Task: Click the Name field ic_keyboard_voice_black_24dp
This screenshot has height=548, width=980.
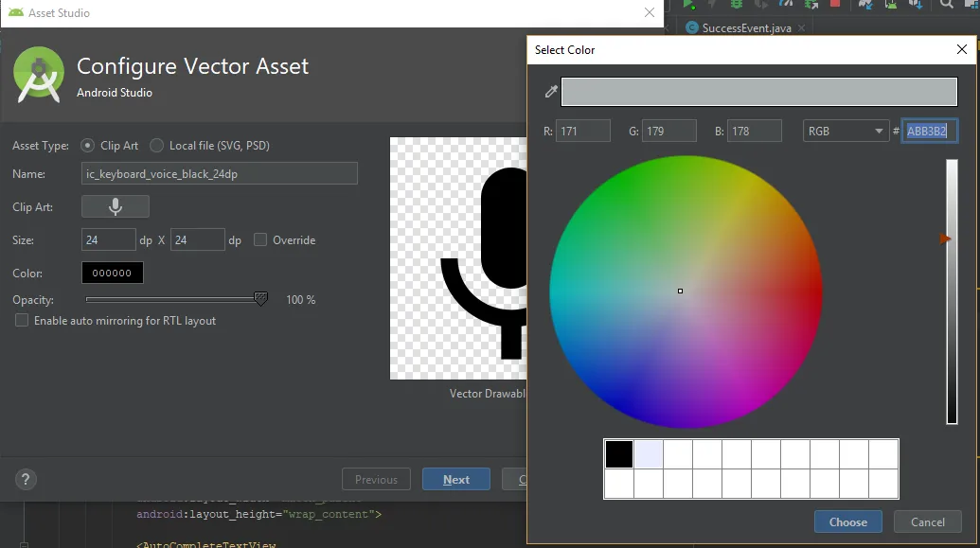Action: pyautogui.click(x=220, y=174)
